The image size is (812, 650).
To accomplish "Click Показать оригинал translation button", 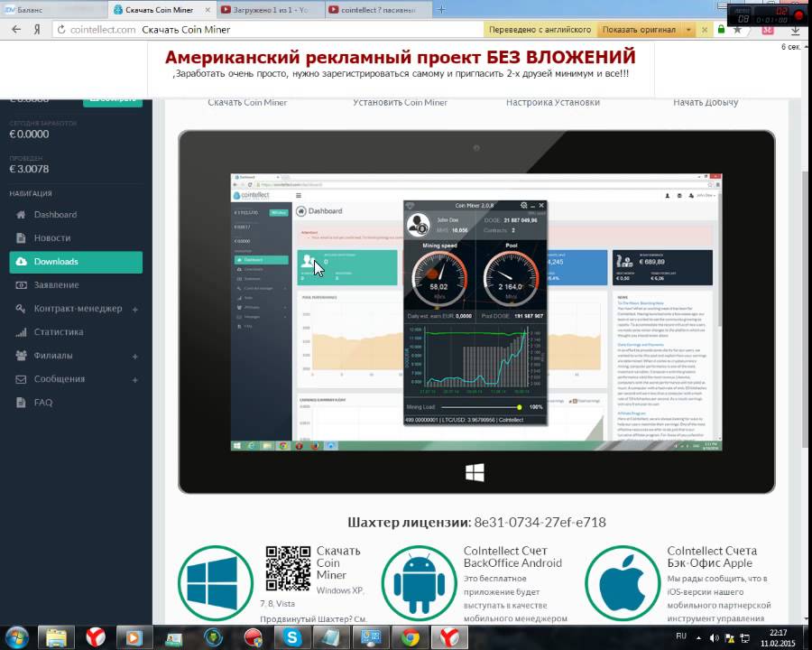I will (639, 30).
